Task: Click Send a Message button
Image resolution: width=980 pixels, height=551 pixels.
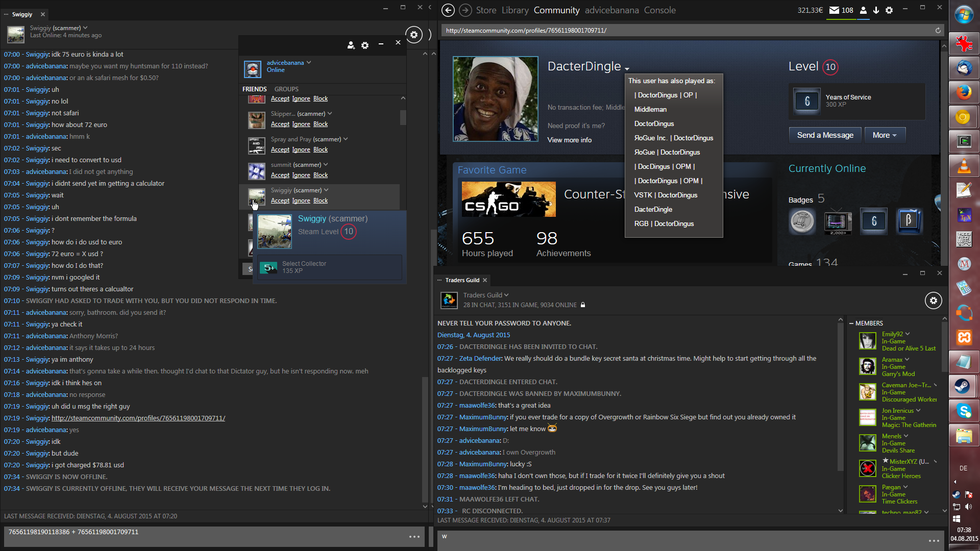Action: (825, 135)
